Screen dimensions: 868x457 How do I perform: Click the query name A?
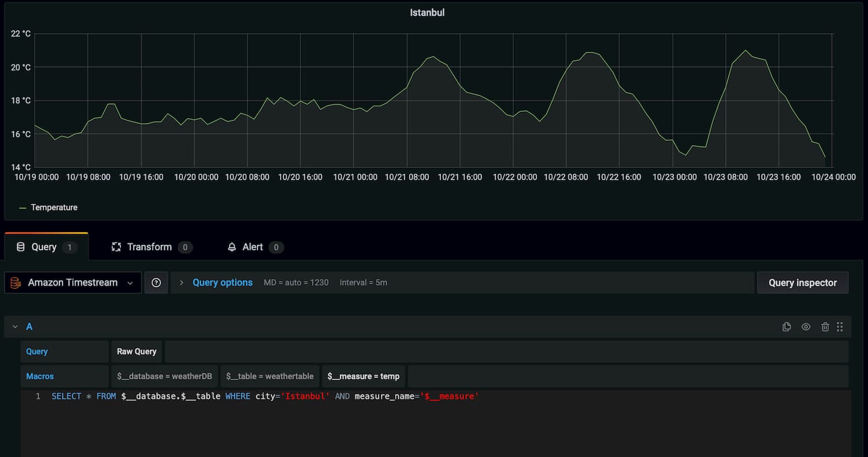pos(30,327)
